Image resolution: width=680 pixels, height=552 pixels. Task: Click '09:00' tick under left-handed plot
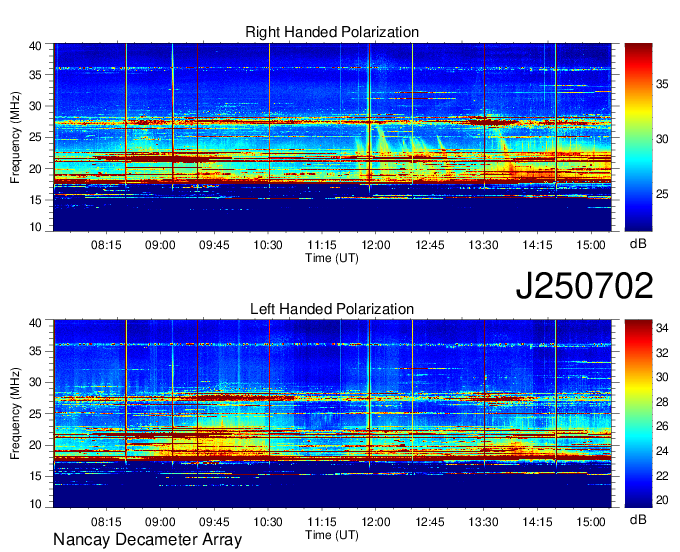[x=160, y=522]
